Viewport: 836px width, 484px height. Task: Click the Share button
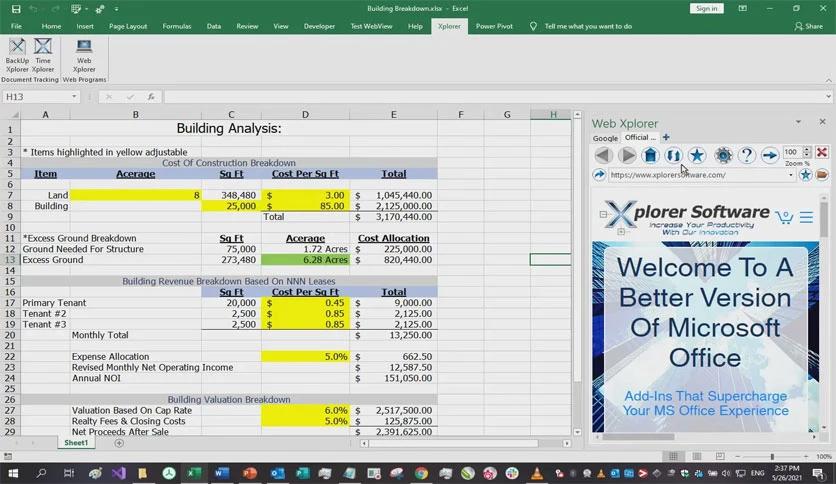tap(808, 26)
